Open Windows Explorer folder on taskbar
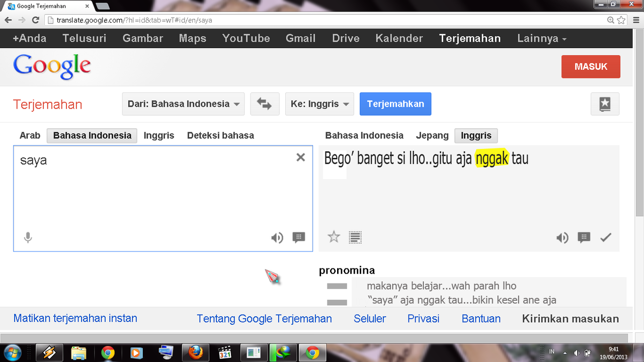The width and height of the screenshot is (644, 362). (78, 352)
